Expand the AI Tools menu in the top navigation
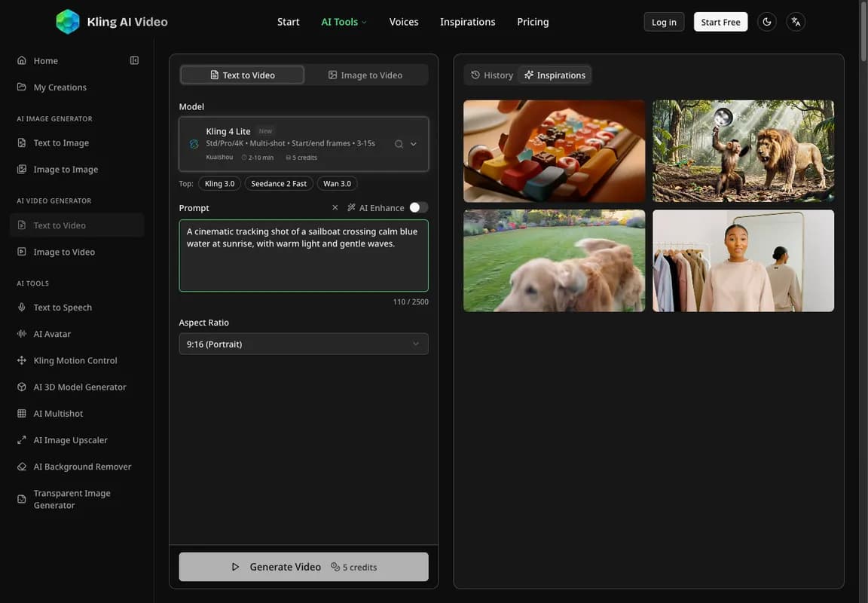 click(x=344, y=22)
